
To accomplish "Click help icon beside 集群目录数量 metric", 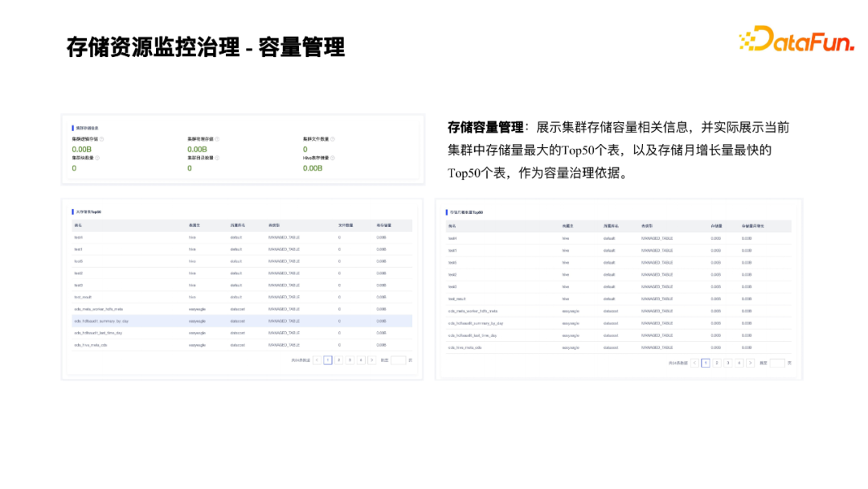I will [215, 158].
